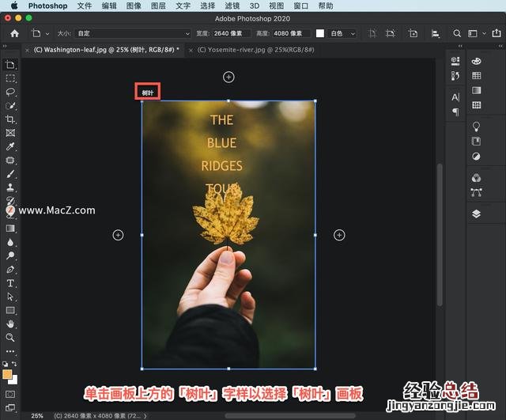This screenshot has width=506, height=420.
Task: Open the Paths panel icon
Action: coord(476,191)
